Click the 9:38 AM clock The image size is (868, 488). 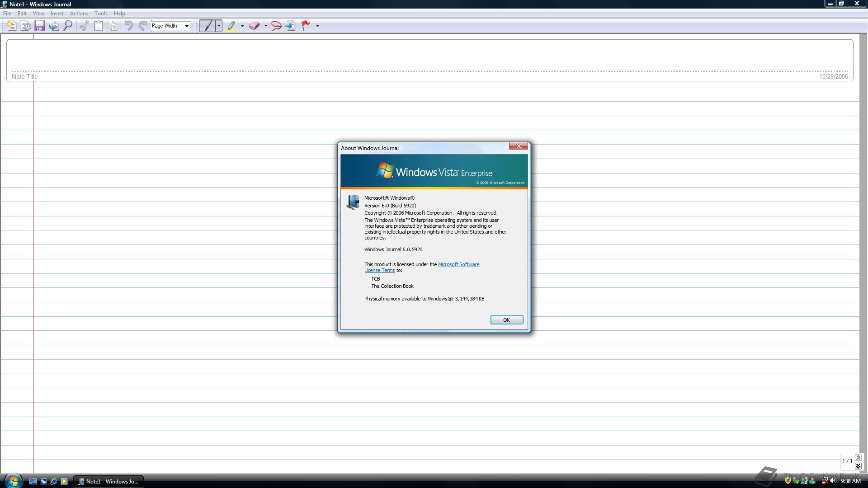[x=851, y=481]
